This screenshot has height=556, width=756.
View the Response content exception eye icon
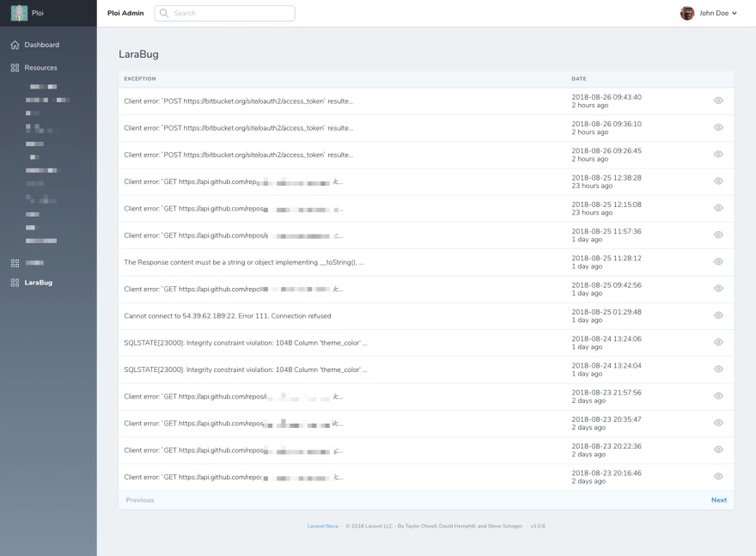click(x=718, y=262)
